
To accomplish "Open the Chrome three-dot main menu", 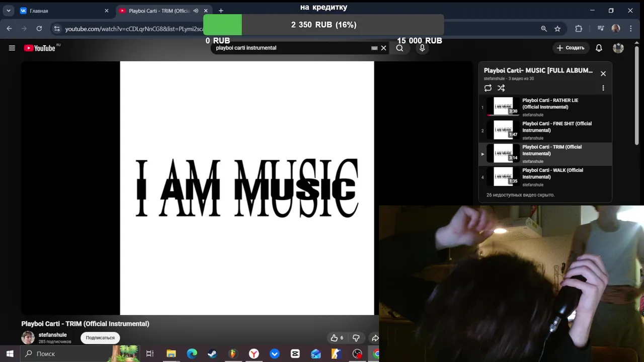I will (631, 29).
